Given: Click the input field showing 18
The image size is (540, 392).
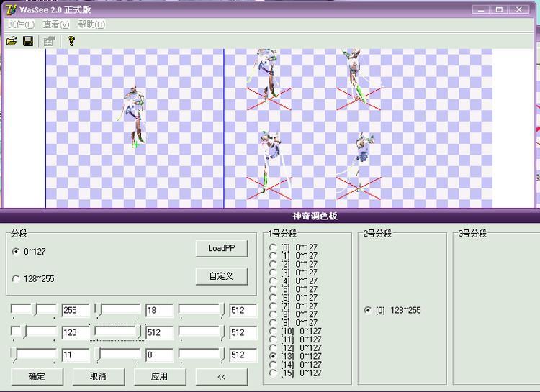Looking at the screenshot, I should (x=159, y=311).
